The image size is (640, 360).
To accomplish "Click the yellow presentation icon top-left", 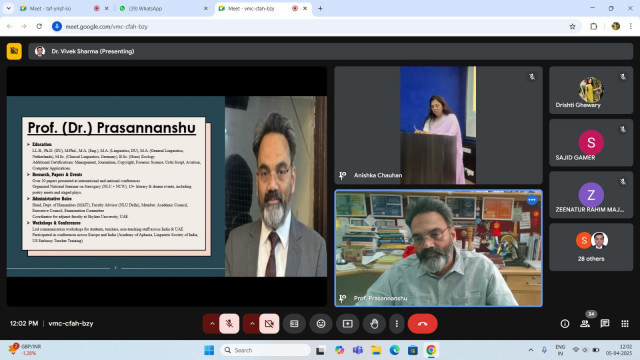I will point(14,51).
